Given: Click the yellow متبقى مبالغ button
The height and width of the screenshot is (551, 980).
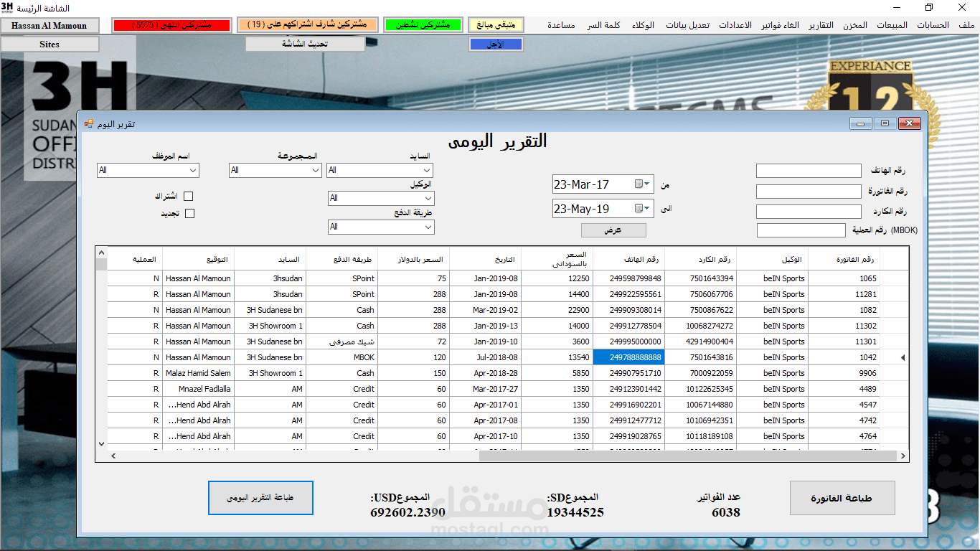Looking at the screenshot, I should pos(496,25).
